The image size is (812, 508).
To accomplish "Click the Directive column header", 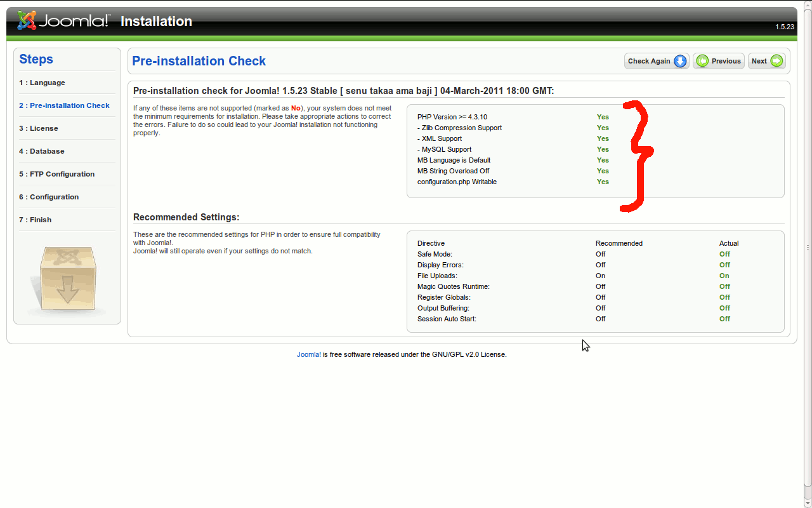I will coord(431,243).
